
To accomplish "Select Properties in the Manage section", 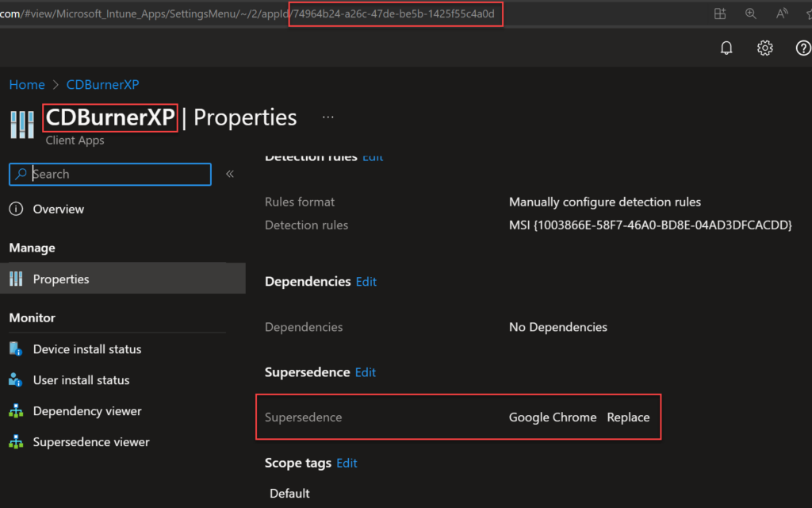I will (x=123, y=279).
